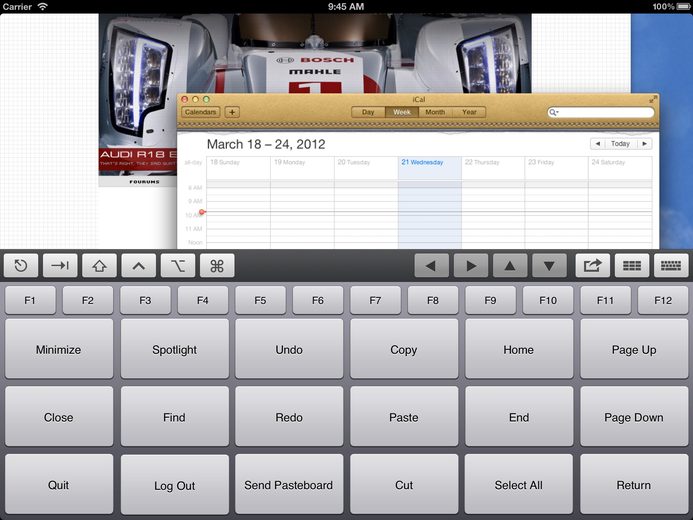The height and width of the screenshot is (520, 693).
Task: Tap the F6 key
Action: pyautogui.click(x=318, y=300)
